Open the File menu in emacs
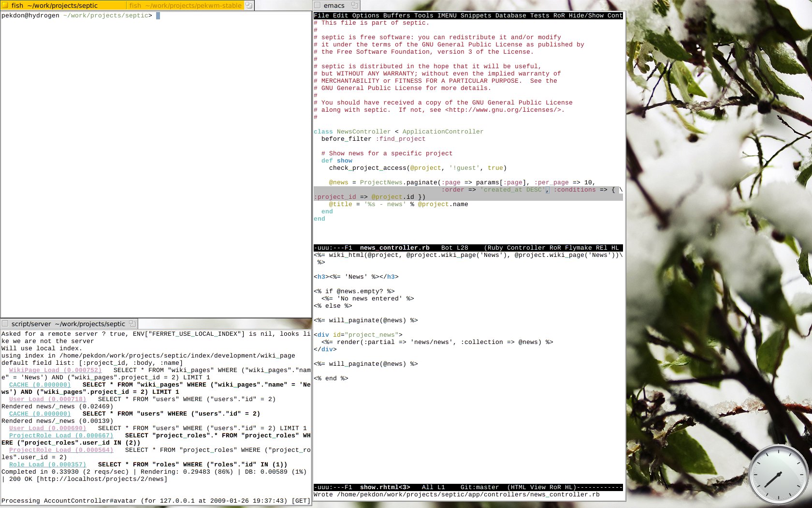This screenshot has height=508, width=812. pos(321,15)
